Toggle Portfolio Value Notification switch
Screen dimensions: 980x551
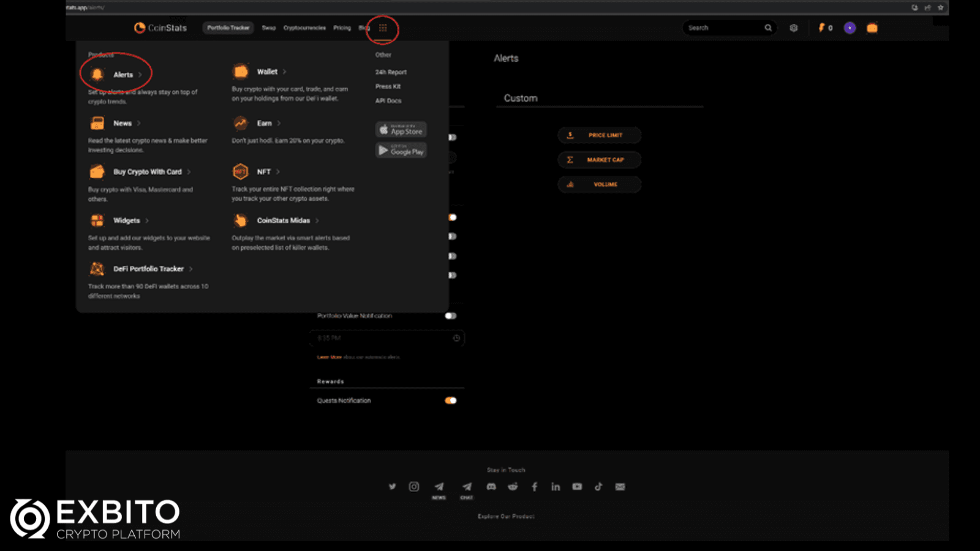(x=451, y=316)
